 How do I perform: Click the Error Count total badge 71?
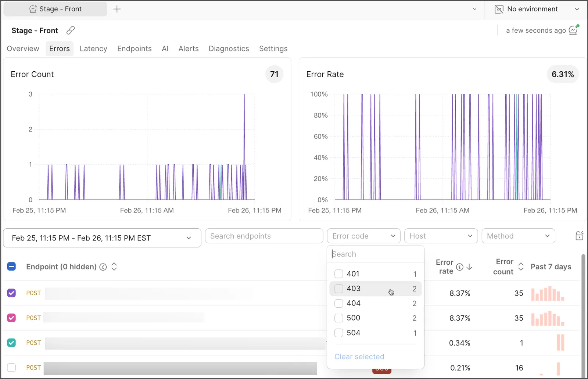pyautogui.click(x=274, y=74)
